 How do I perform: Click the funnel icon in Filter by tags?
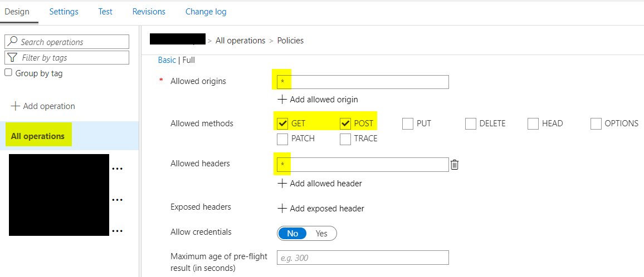[13, 57]
